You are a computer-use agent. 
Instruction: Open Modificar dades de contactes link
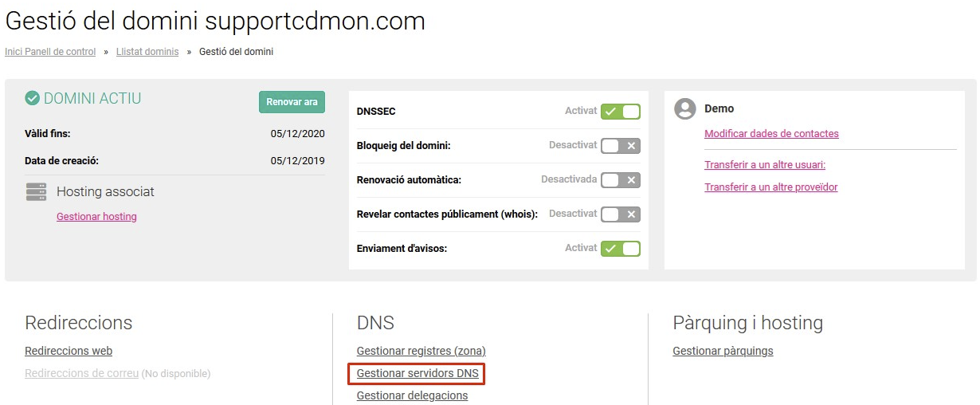pyautogui.click(x=771, y=134)
